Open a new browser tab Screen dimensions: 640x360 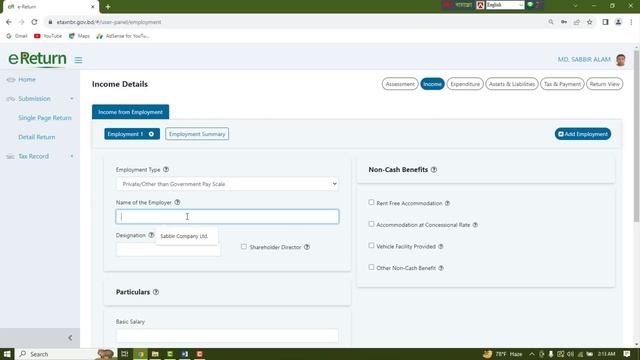pos(108,7)
